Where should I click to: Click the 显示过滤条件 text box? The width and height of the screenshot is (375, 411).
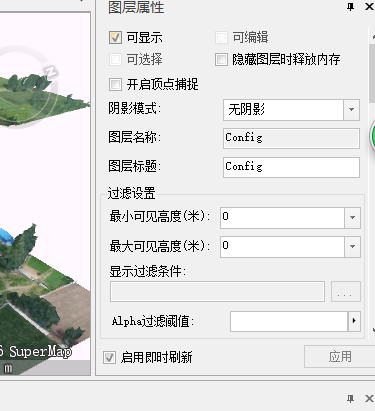coord(217,292)
